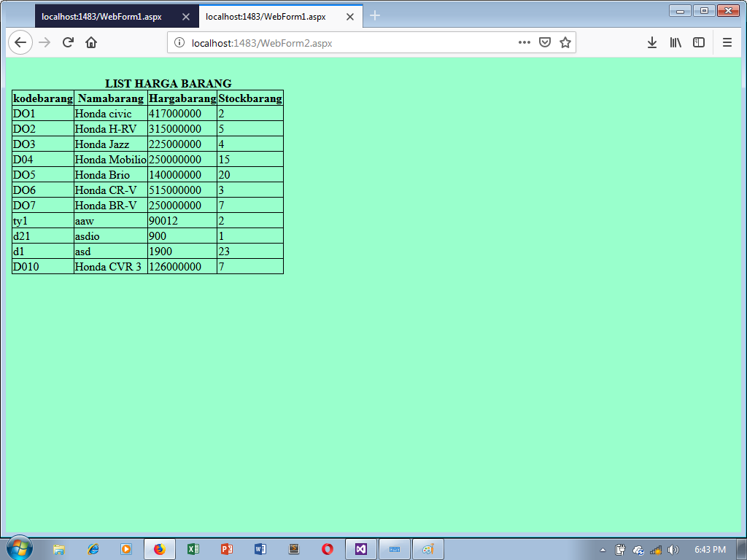Open Excel from the taskbar
This screenshot has width=747, height=560.
[x=193, y=549]
